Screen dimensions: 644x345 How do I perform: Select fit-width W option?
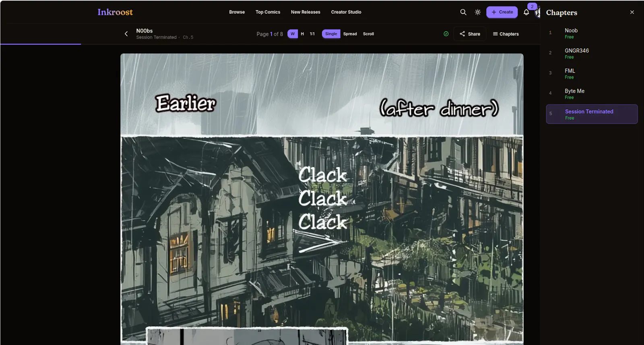(293, 34)
